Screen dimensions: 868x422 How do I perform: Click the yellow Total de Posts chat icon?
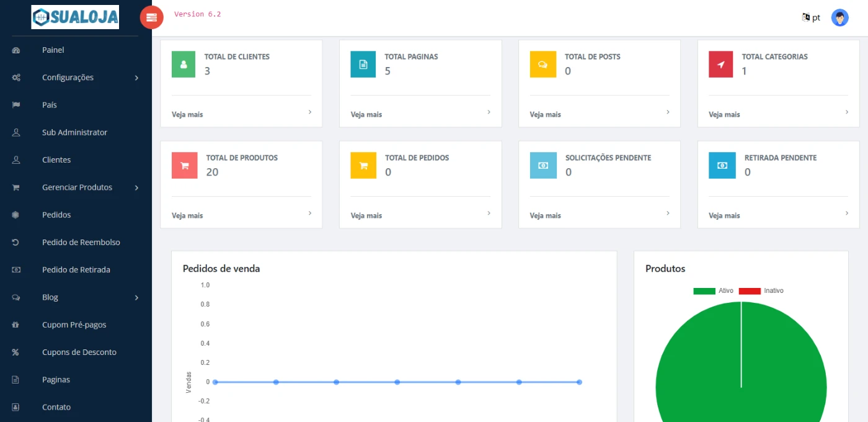pyautogui.click(x=542, y=65)
